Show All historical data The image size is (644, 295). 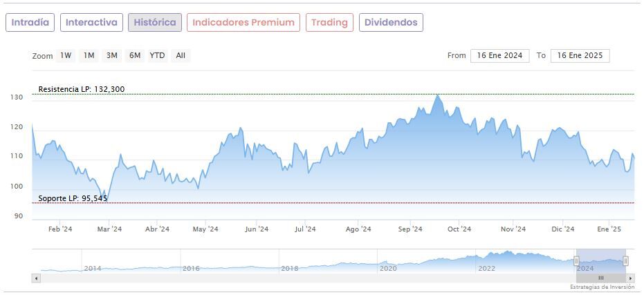tap(181, 55)
